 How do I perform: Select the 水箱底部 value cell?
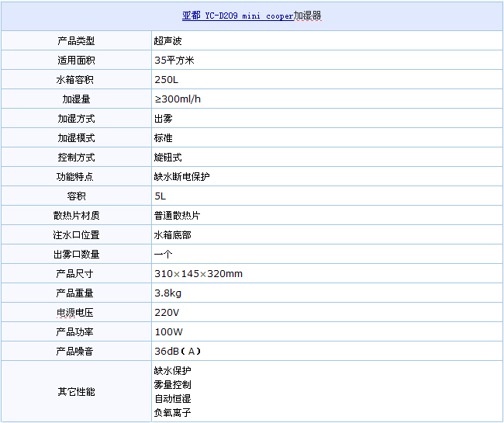click(173, 235)
